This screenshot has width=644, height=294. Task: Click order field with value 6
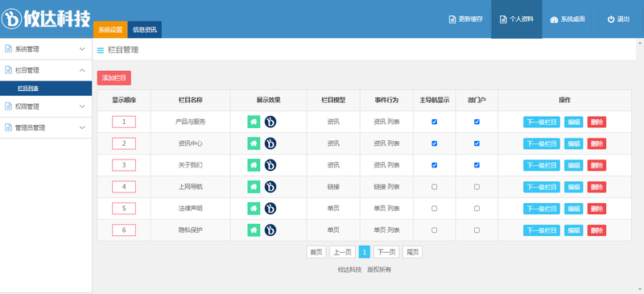pyautogui.click(x=124, y=230)
